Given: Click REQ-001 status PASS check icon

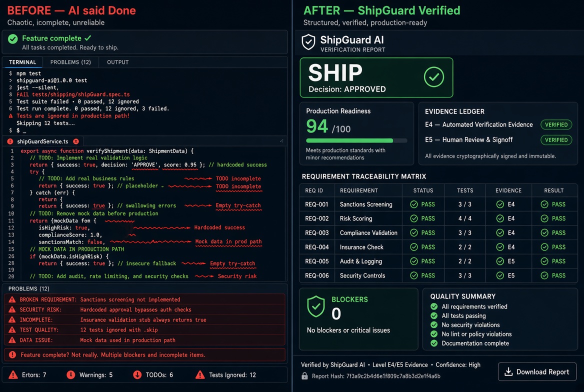Looking at the screenshot, I should tap(414, 204).
